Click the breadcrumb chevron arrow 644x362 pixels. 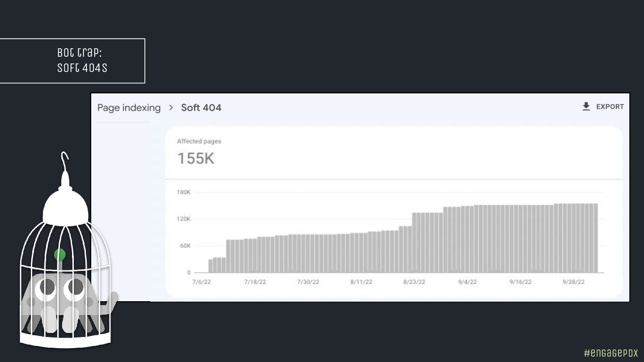click(x=171, y=108)
